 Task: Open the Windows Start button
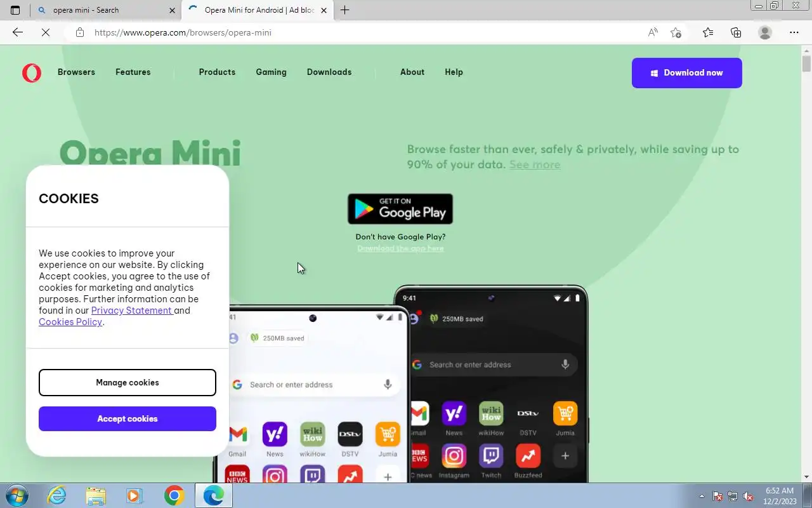coord(16,495)
